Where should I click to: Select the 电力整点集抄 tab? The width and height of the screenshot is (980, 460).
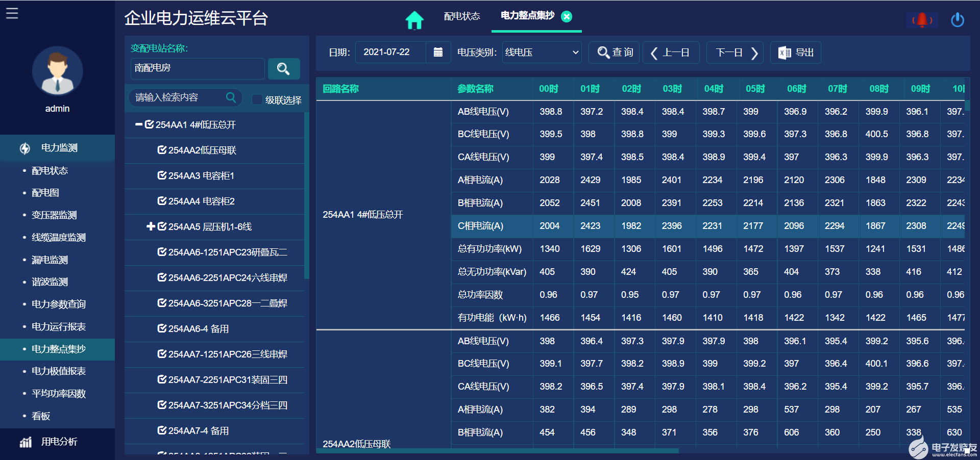pos(528,16)
